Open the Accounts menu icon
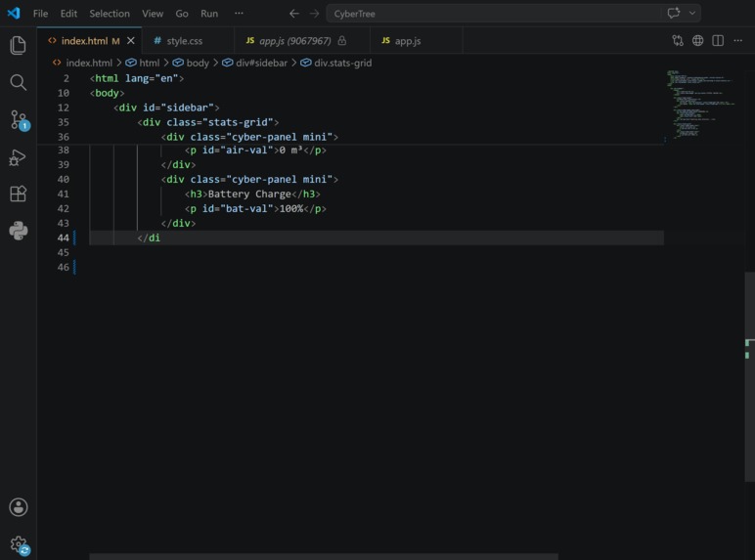The width and height of the screenshot is (755, 560). click(x=18, y=507)
